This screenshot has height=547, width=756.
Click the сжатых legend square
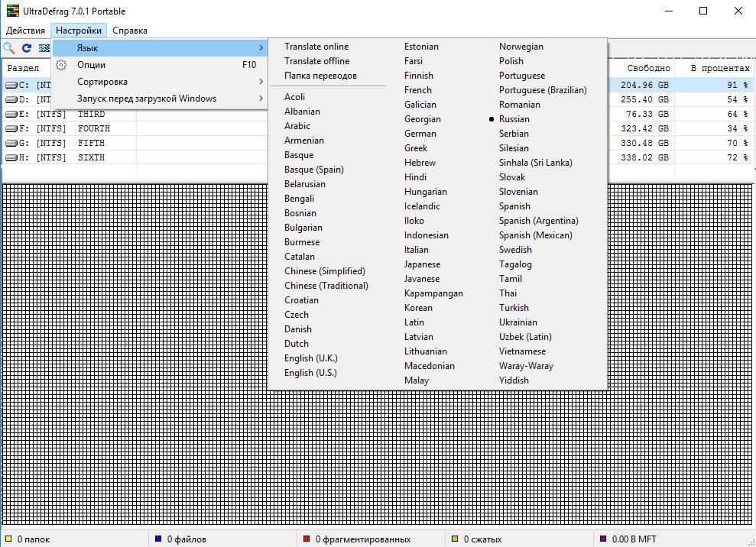click(455, 539)
